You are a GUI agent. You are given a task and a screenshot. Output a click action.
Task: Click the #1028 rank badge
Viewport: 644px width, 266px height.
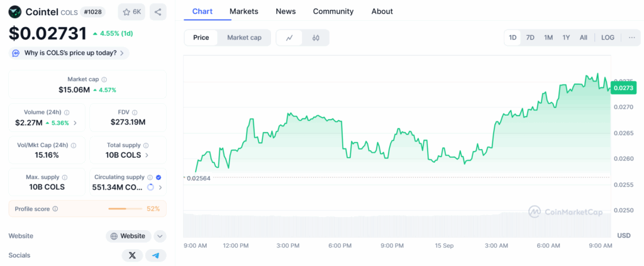(x=92, y=12)
